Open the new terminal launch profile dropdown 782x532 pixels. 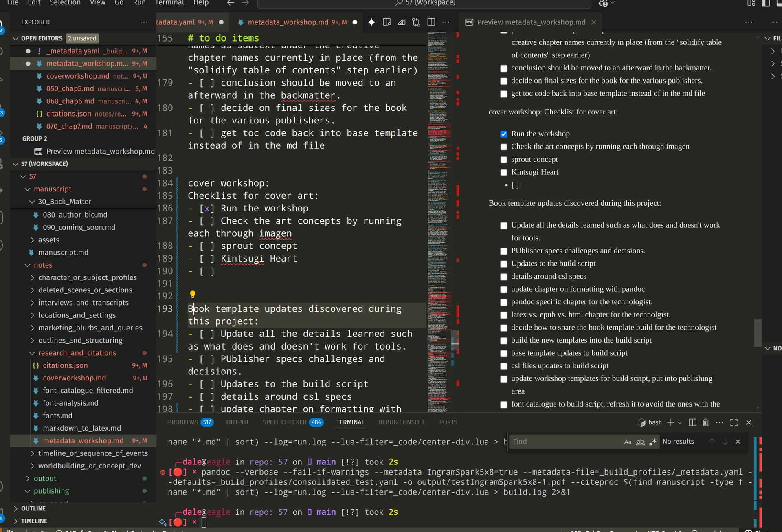coord(680,422)
